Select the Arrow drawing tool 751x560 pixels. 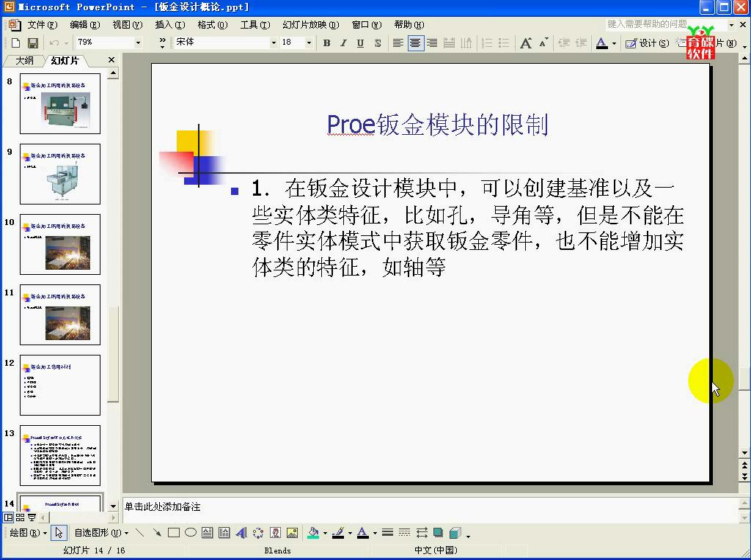157,533
